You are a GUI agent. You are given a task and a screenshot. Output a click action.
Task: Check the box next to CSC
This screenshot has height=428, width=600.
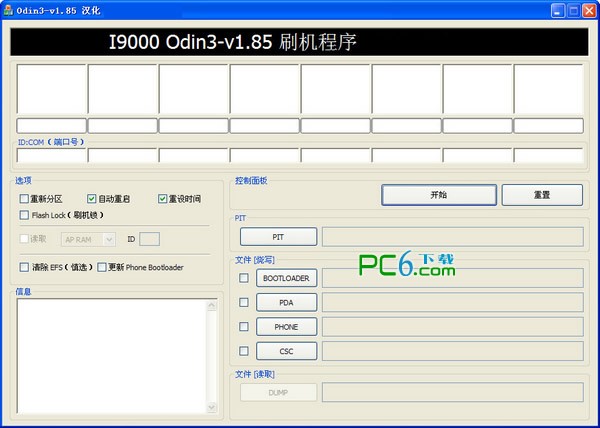(244, 351)
